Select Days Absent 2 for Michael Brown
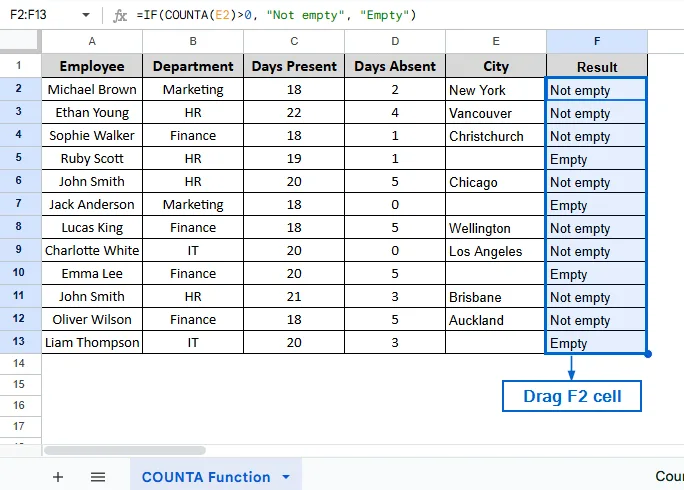The height and width of the screenshot is (490, 684). pyautogui.click(x=395, y=89)
